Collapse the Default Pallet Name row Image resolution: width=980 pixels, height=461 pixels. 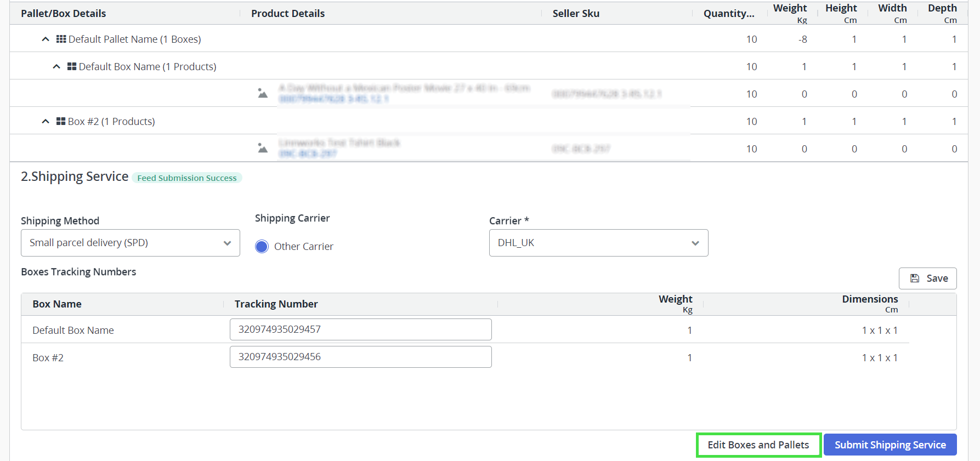pyautogui.click(x=46, y=39)
